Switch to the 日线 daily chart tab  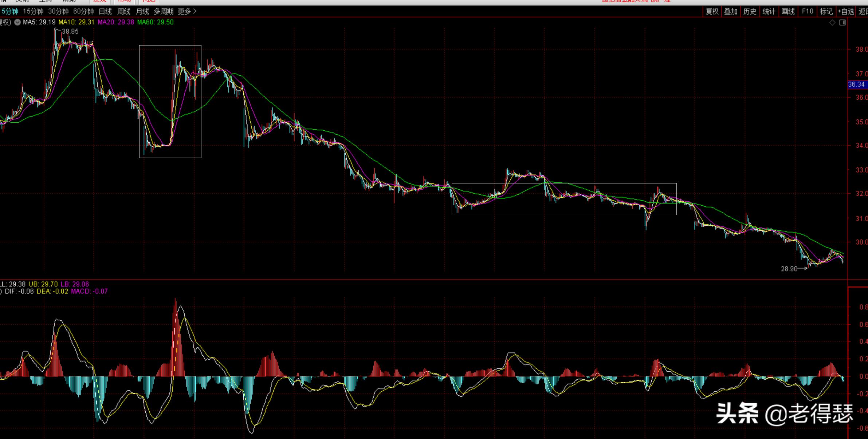tap(105, 12)
